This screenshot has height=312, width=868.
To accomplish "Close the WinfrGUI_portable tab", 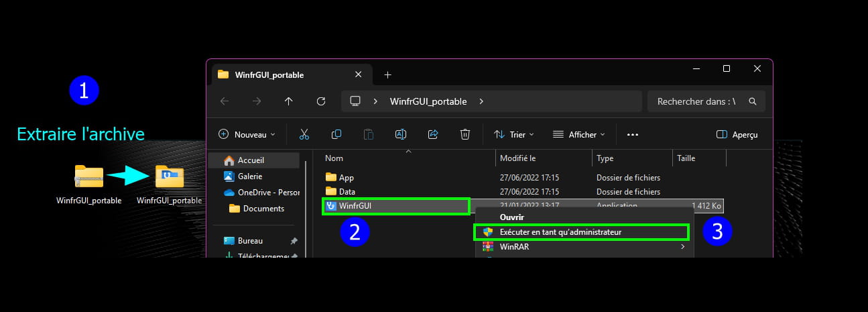I will 359,74.
